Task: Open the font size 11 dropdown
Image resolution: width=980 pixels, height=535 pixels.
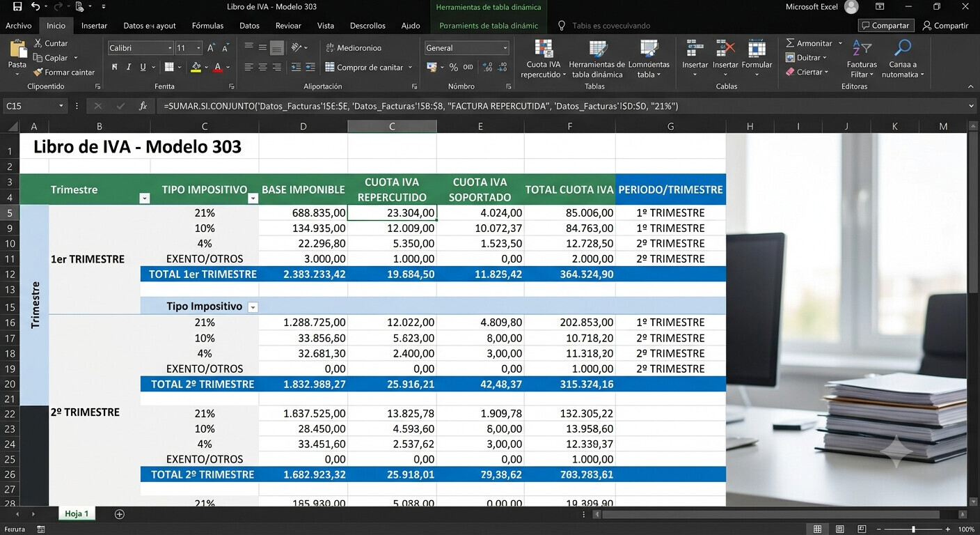Action: (198, 48)
